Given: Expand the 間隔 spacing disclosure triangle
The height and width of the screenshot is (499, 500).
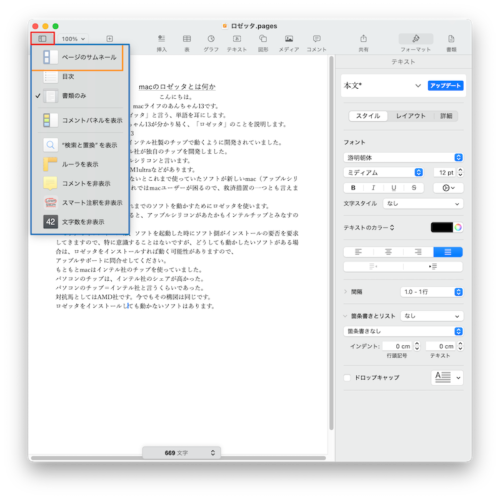Looking at the screenshot, I should [x=345, y=292].
